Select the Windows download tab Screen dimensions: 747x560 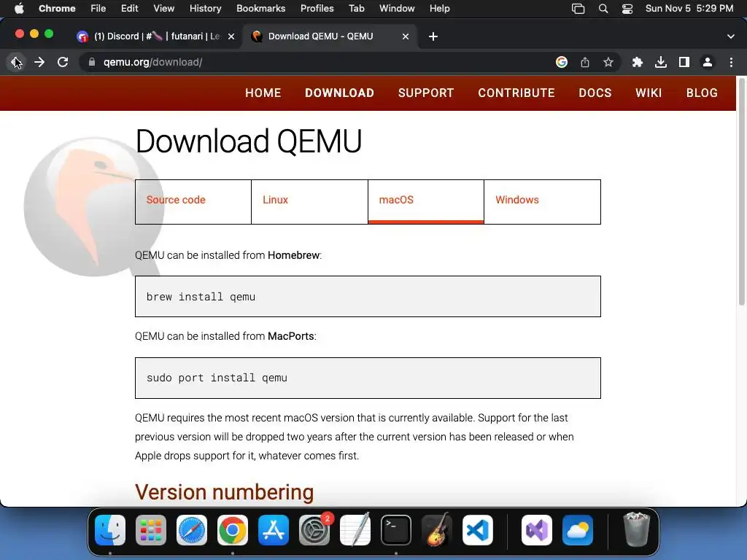click(x=542, y=202)
